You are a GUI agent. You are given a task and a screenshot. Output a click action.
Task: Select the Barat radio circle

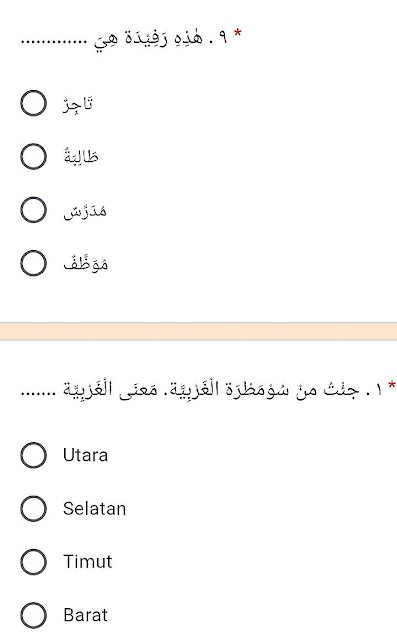click(33, 615)
